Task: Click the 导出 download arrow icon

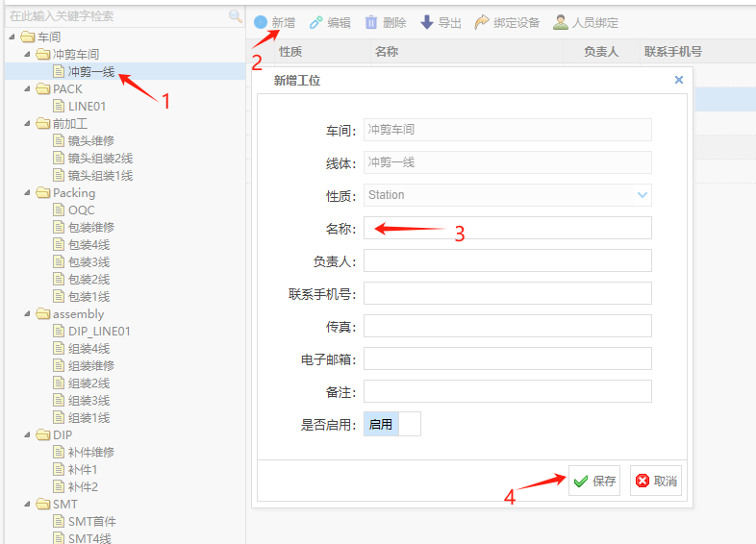Action: pyautogui.click(x=427, y=22)
